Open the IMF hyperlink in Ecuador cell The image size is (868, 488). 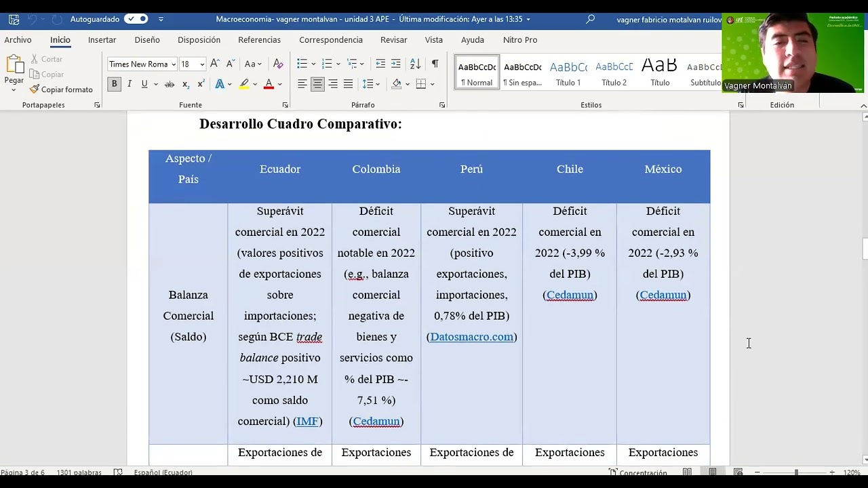[x=307, y=421]
